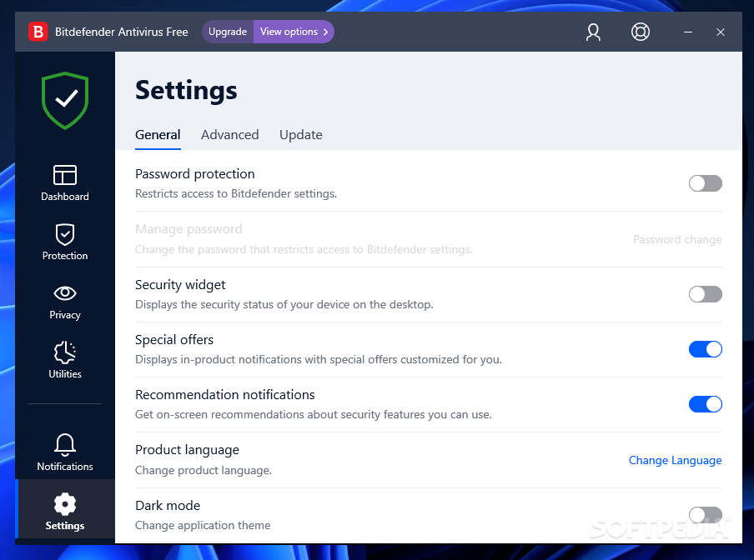754x560 pixels.
Task: Select the General settings tab
Action: (158, 134)
